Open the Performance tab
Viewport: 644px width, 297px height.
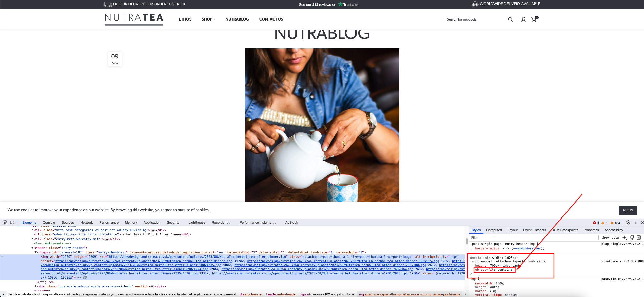(109, 223)
